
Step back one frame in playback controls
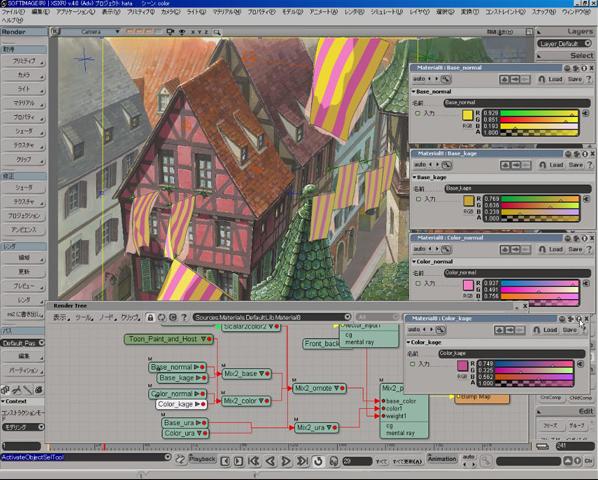coord(270,461)
